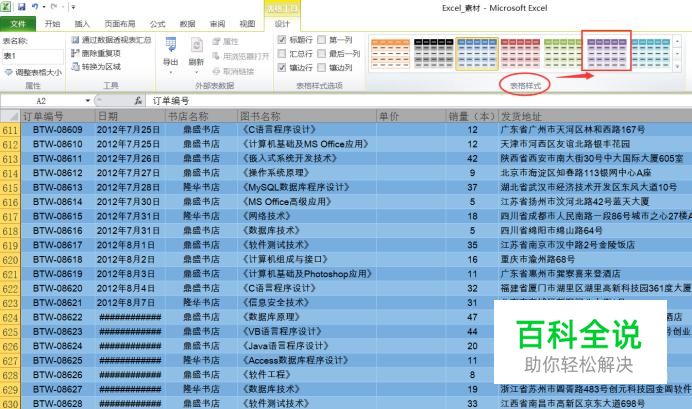Click the resize table (调整表格大小) icon

coord(8,72)
